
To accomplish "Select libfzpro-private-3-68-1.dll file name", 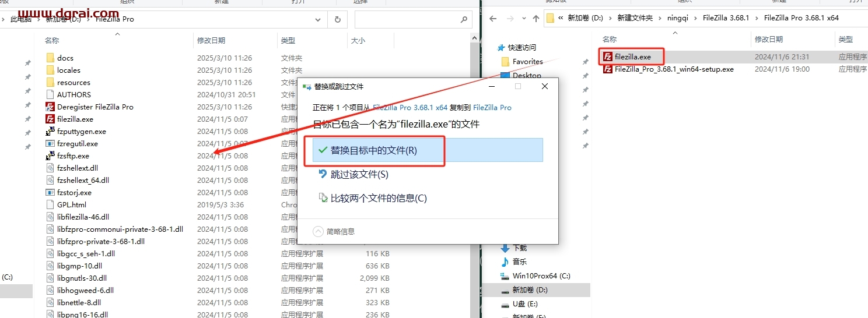I will click(x=101, y=241).
